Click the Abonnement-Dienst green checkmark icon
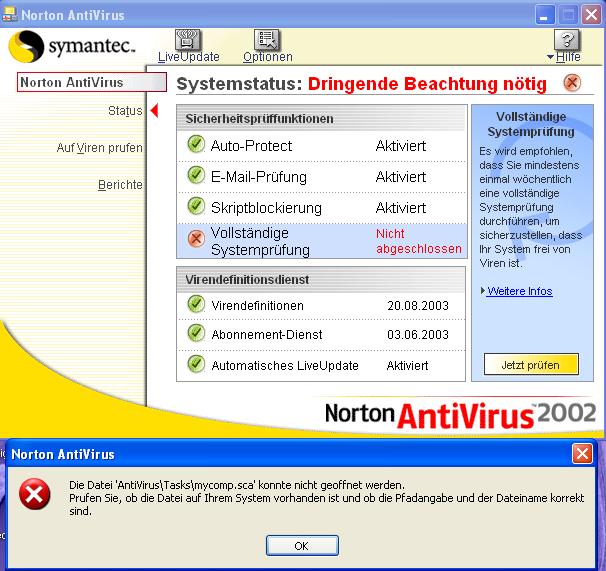Screen dimensions: 606x571 pos(196,333)
